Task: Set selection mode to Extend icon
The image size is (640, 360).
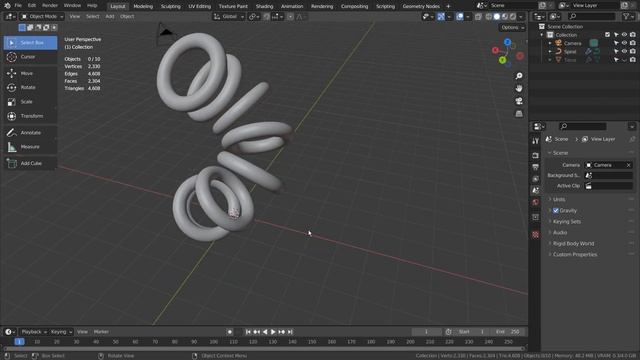Action: click(30, 27)
